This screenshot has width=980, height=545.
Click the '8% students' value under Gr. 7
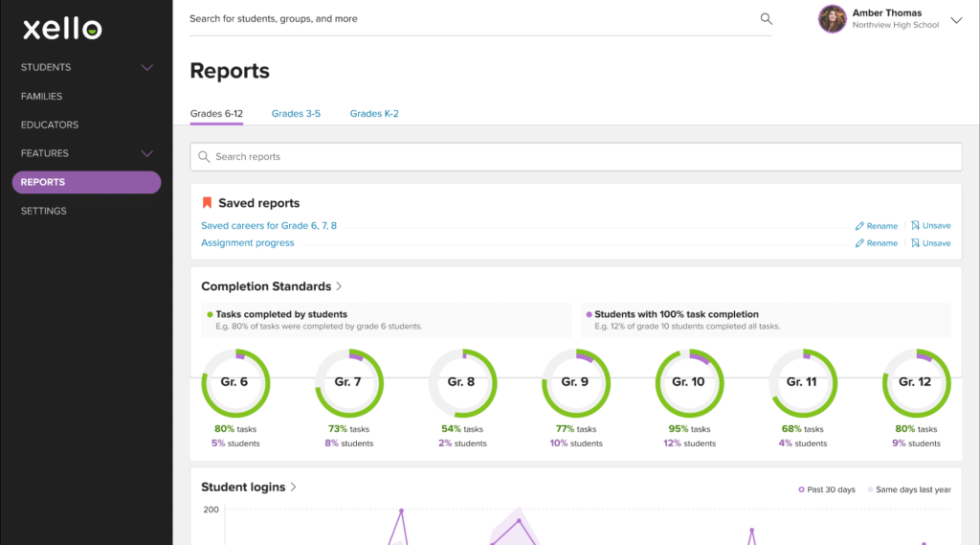tap(348, 443)
